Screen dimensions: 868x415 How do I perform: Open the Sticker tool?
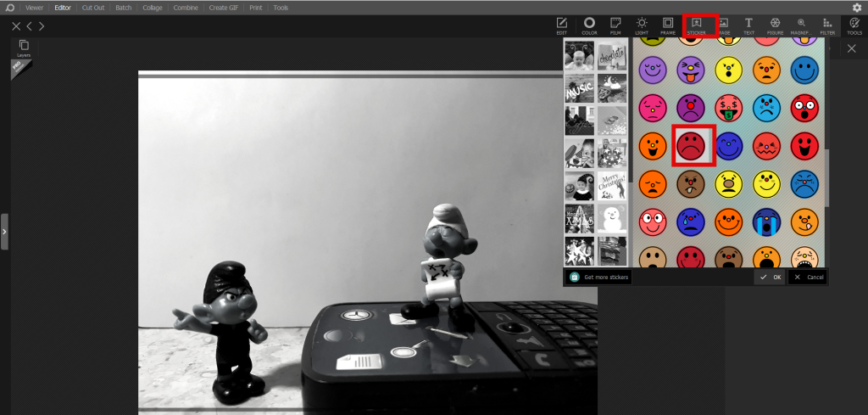(697, 25)
